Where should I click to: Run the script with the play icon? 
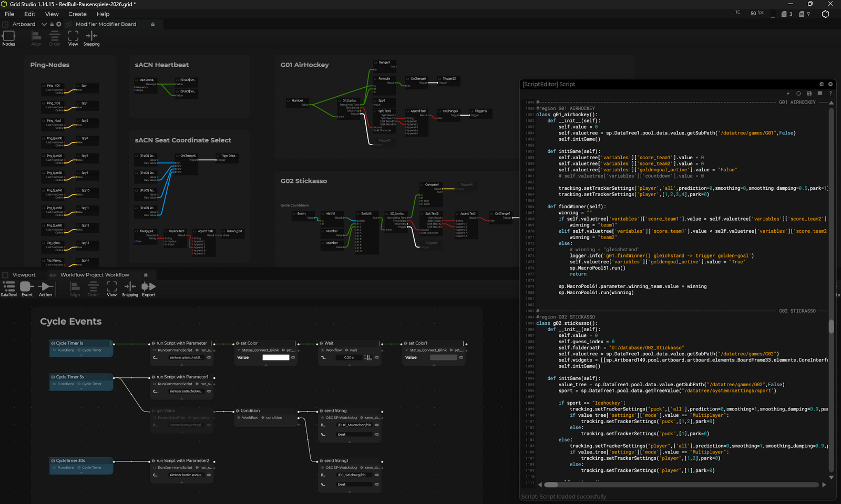click(x=788, y=94)
